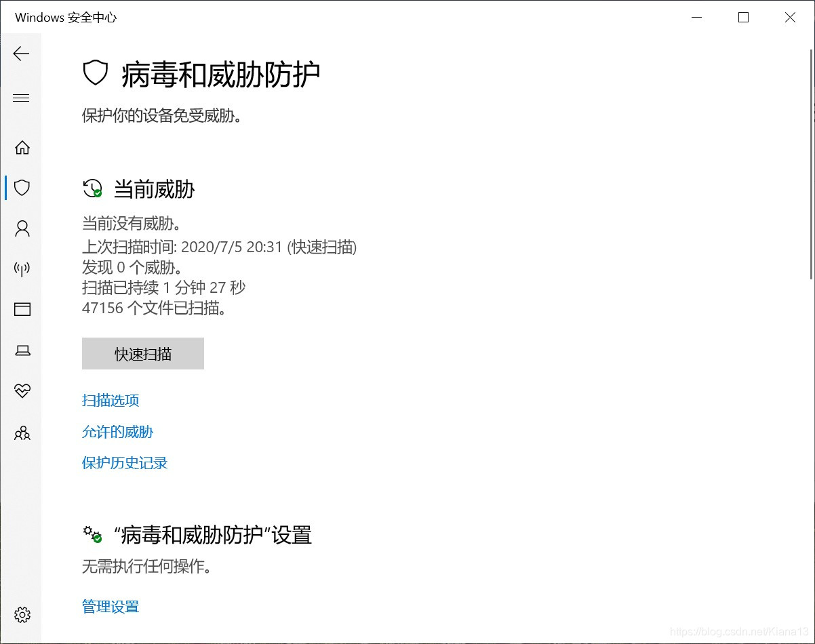Click the 病毒和威胁防护 page title
The width and height of the screenshot is (815, 644).
pyautogui.click(x=220, y=74)
